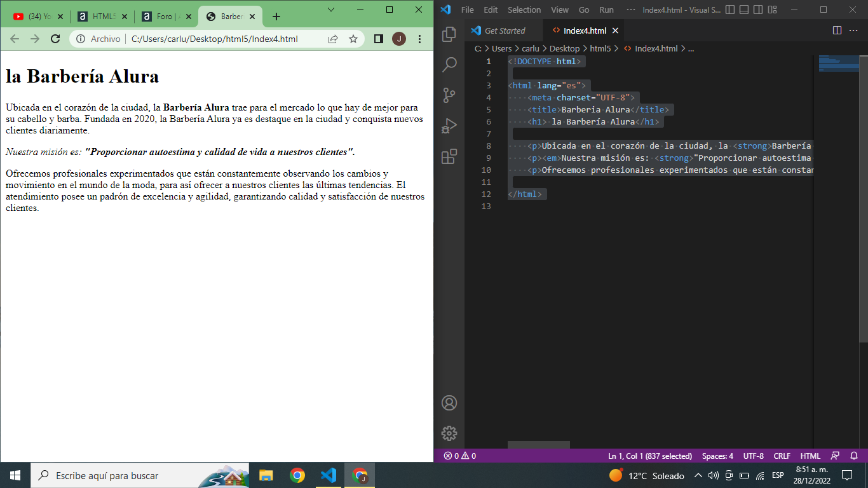Open the Desktop breadcrumb dropdown

point(564,48)
